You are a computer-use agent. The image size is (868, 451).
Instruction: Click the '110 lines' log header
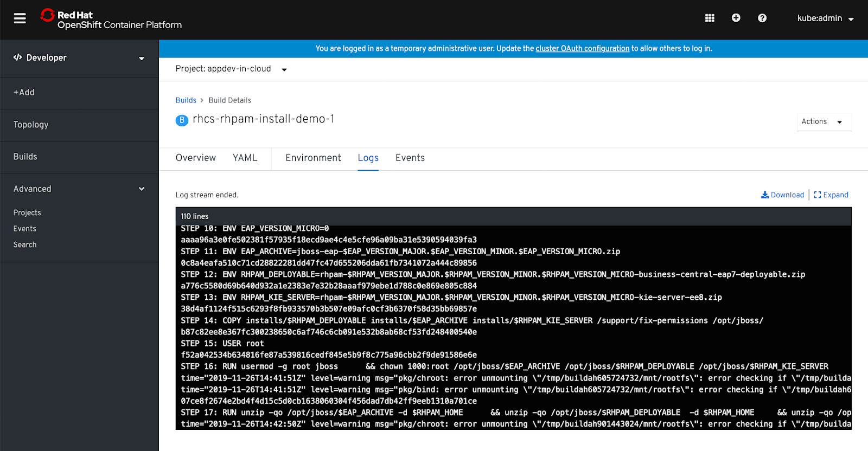[x=195, y=216]
